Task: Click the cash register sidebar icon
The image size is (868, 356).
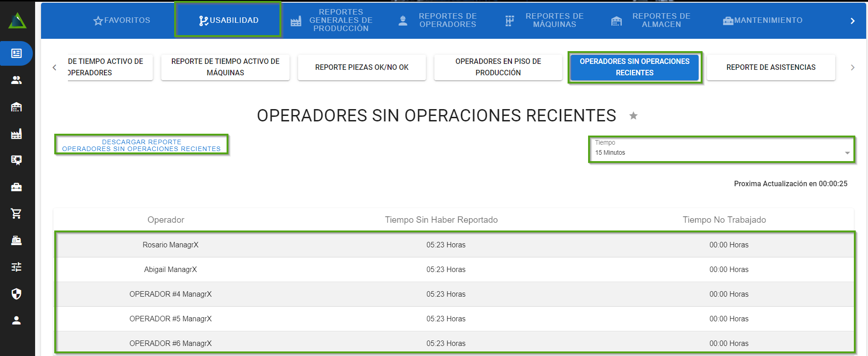Action: pyautogui.click(x=16, y=241)
